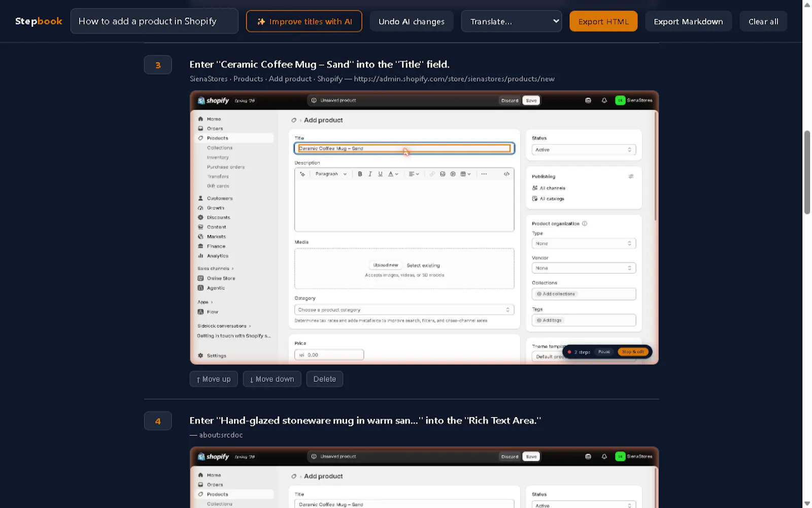Click Stop & edit on recorder pill
The height and width of the screenshot is (508, 812).
pyautogui.click(x=633, y=352)
